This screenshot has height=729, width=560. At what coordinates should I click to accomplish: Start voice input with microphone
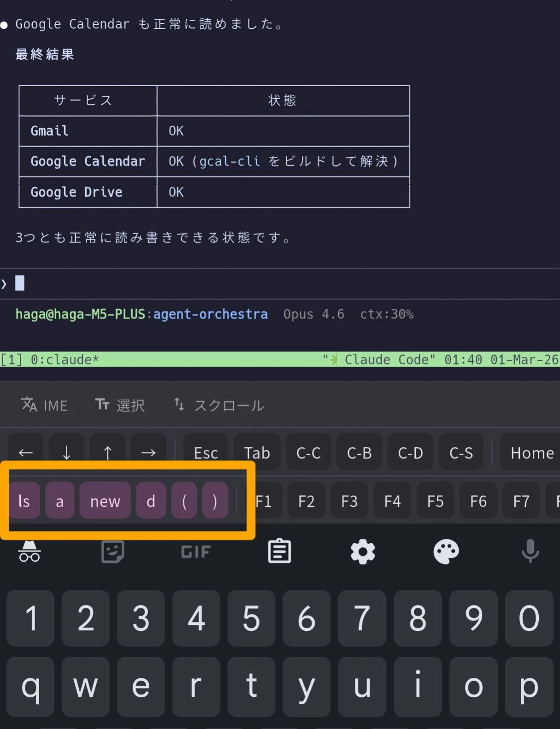click(530, 551)
